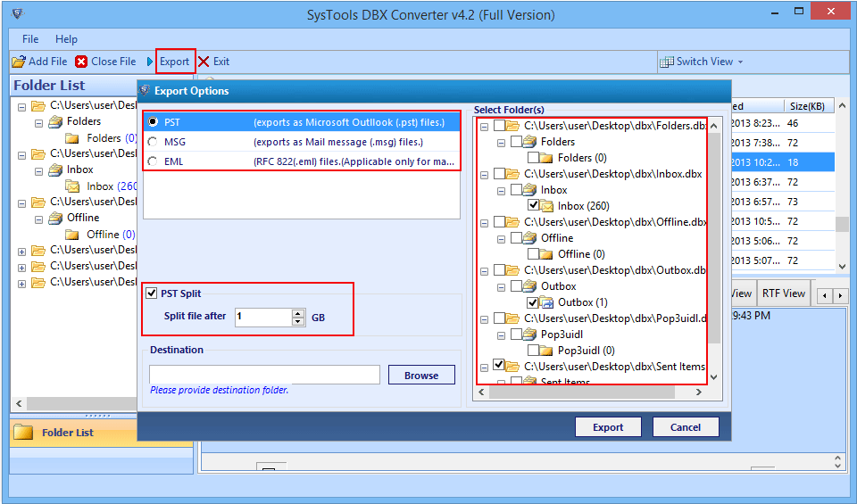Select Inbox (260) in Folder List panel
The image size is (857, 504).
pyautogui.click(x=112, y=186)
